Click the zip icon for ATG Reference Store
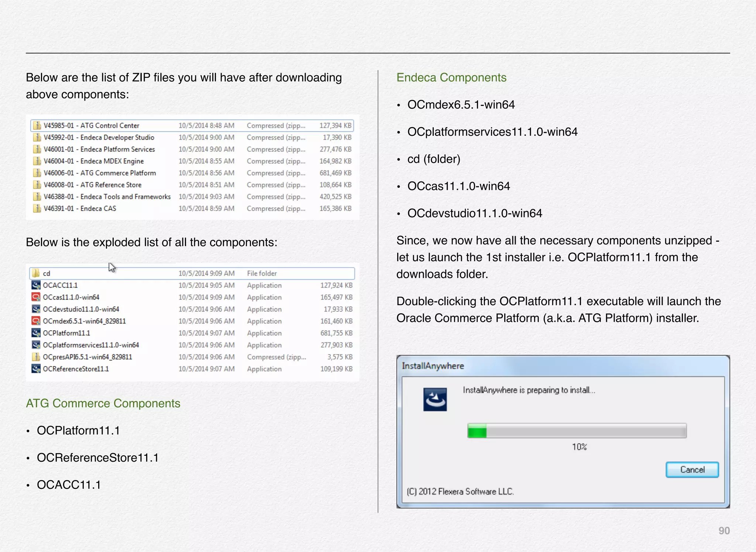The height and width of the screenshot is (552, 756). tap(37, 185)
